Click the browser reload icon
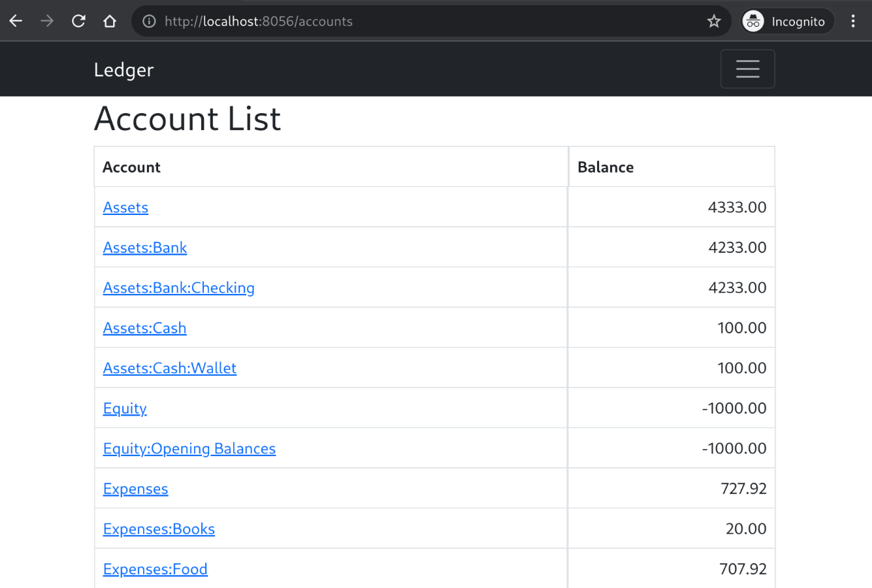Image resolution: width=872 pixels, height=588 pixels. [78, 20]
